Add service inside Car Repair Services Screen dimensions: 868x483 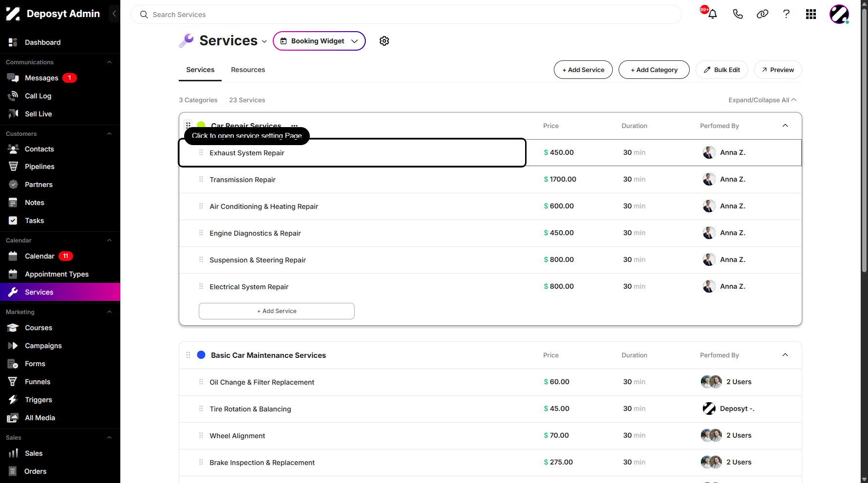[276, 311]
